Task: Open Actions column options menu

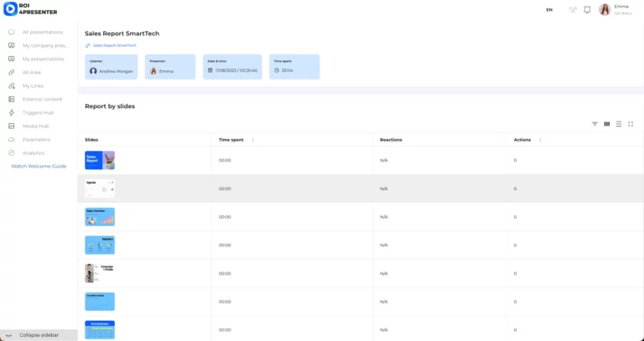Action: (x=540, y=140)
